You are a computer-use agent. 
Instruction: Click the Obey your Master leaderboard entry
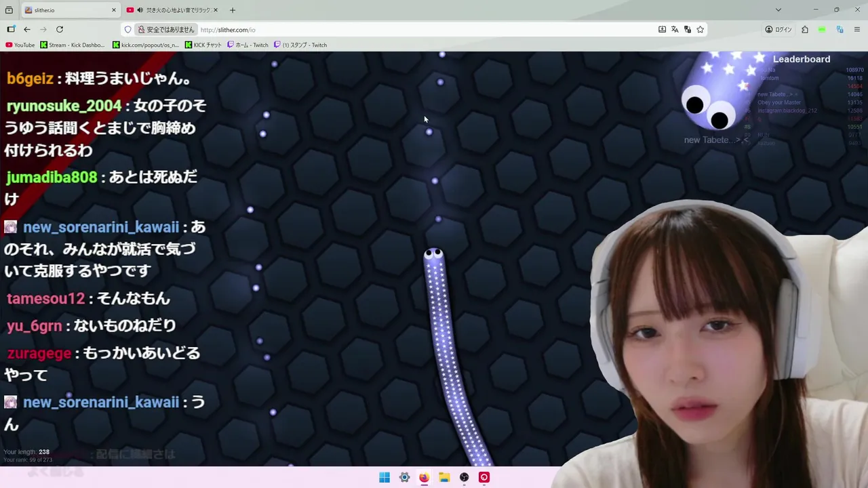pyautogui.click(x=778, y=102)
